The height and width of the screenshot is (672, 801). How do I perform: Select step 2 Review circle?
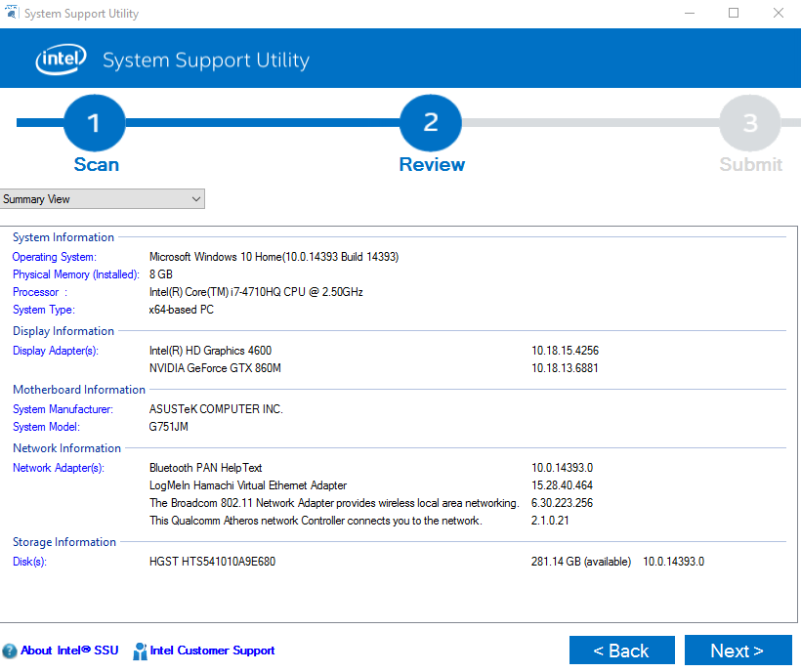(x=431, y=123)
